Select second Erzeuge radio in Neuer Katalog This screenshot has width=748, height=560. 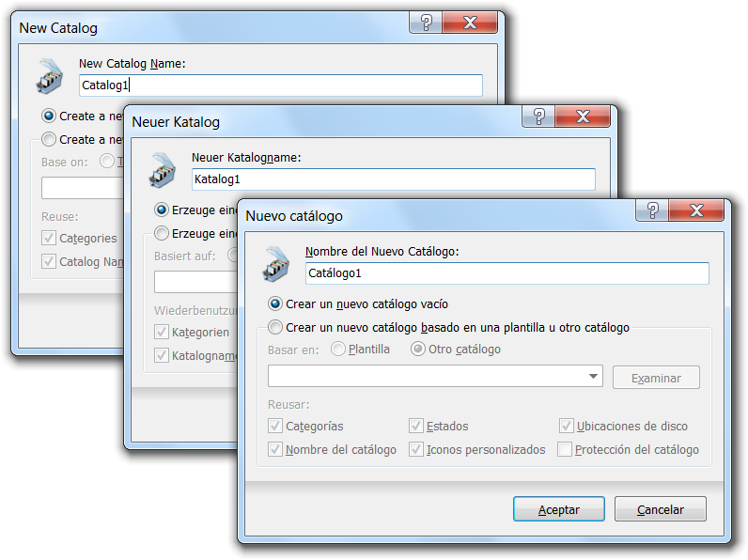click(x=162, y=233)
